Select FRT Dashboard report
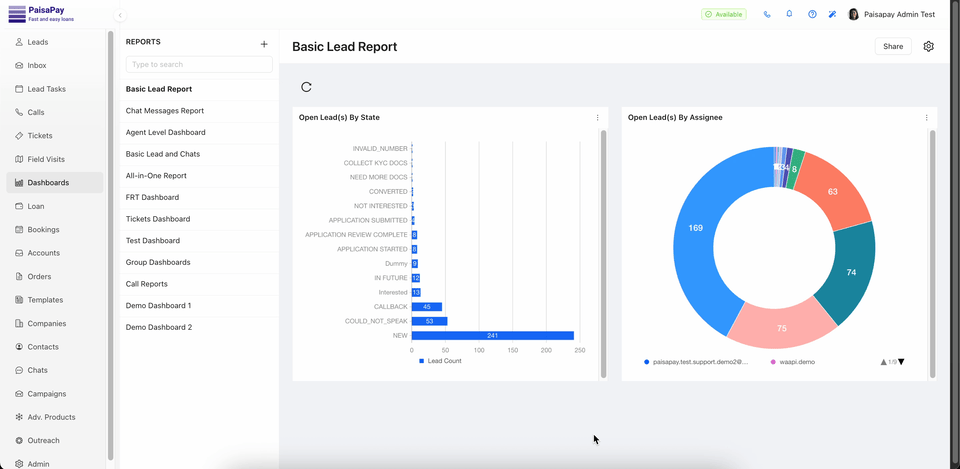Screen dimensions: 960x469 [152, 198]
